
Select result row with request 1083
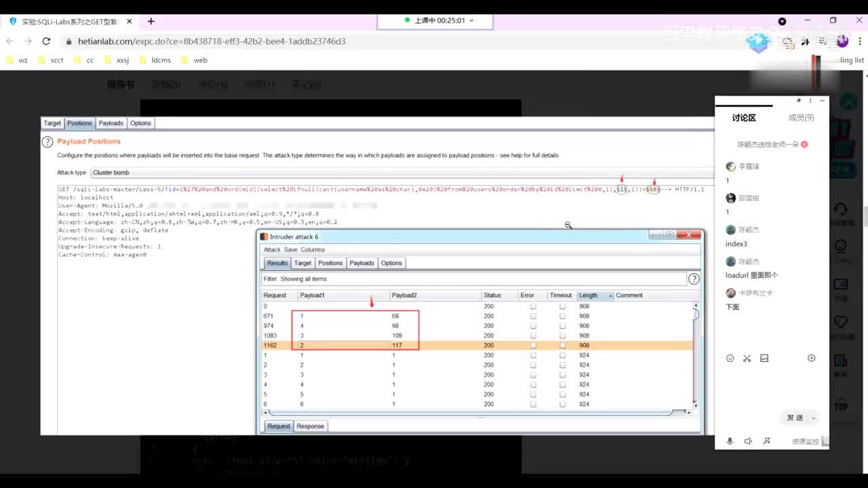[x=477, y=336]
